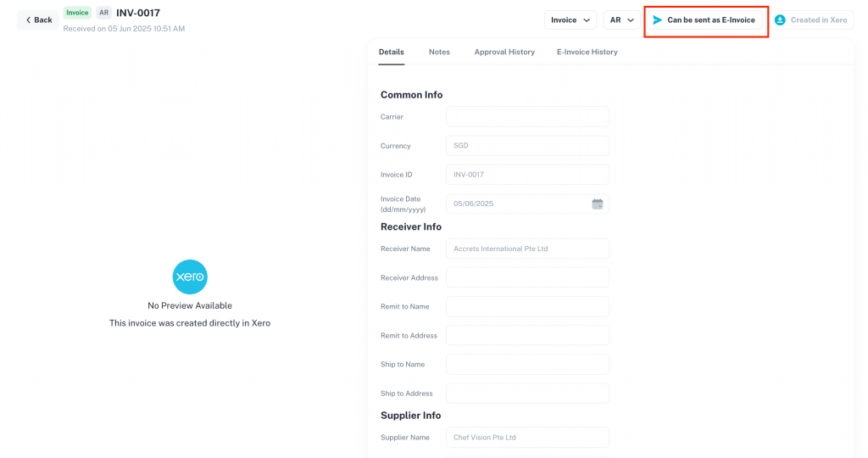This screenshot has width=868, height=458.
Task: Click the Back arrow chevron
Action: click(28, 20)
